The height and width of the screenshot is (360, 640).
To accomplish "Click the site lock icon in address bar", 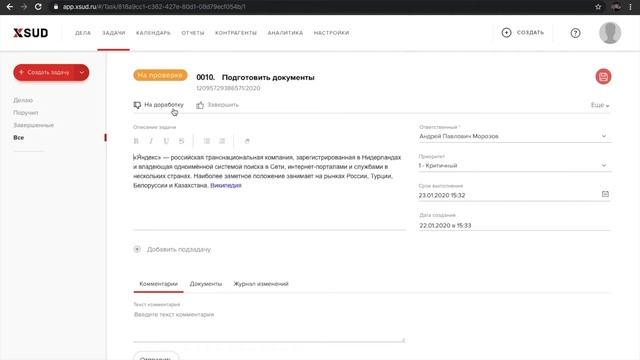I will (x=56, y=7).
